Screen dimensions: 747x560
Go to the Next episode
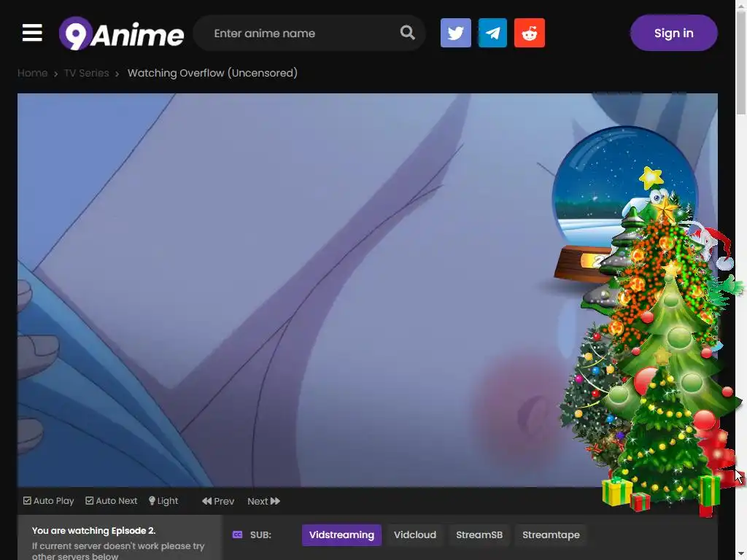click(x=263, y=501)
